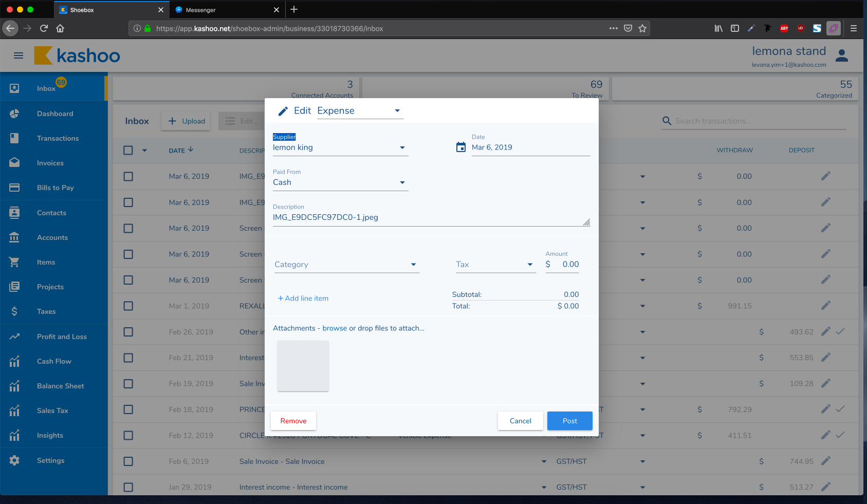
Task: Check the box for the Feb 26, 2019 row
Action: [x=128, y=332]
